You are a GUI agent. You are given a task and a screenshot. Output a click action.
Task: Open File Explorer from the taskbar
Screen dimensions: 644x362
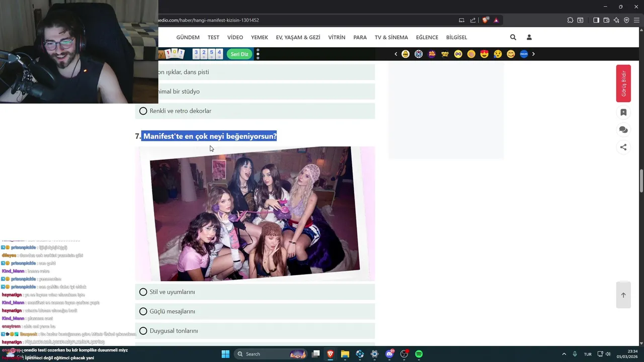click(x=345, y=354)
